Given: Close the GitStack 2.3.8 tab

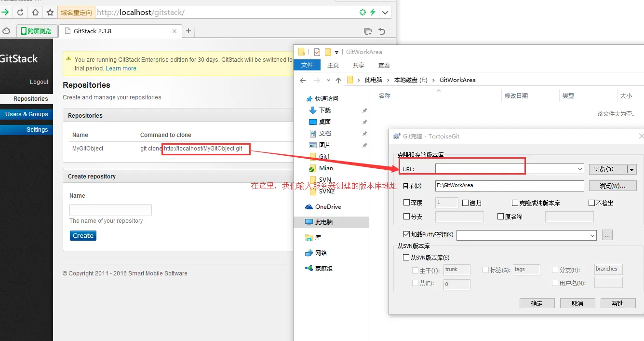Looking at the screenshot, I should (x=174, y=31).
